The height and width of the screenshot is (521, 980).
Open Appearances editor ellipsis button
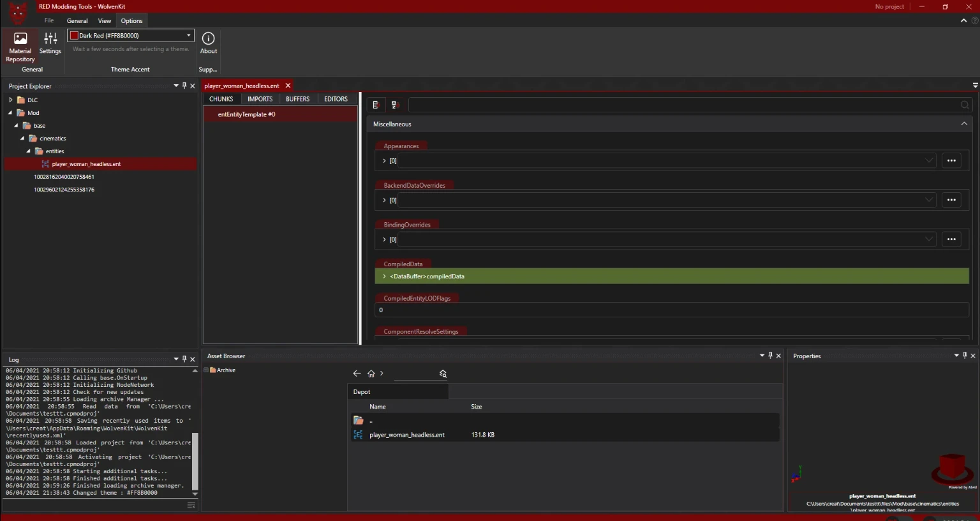pyautogui.click(x=951, y=161)
